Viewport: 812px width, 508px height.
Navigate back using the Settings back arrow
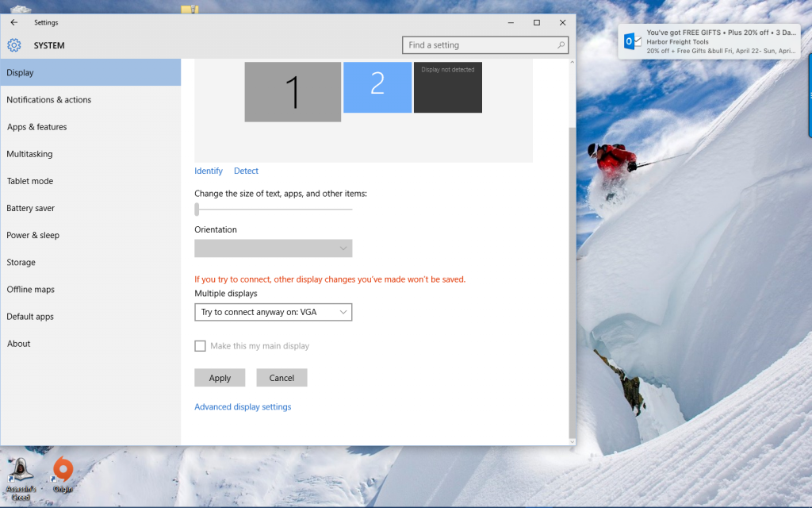click(13, 22)
